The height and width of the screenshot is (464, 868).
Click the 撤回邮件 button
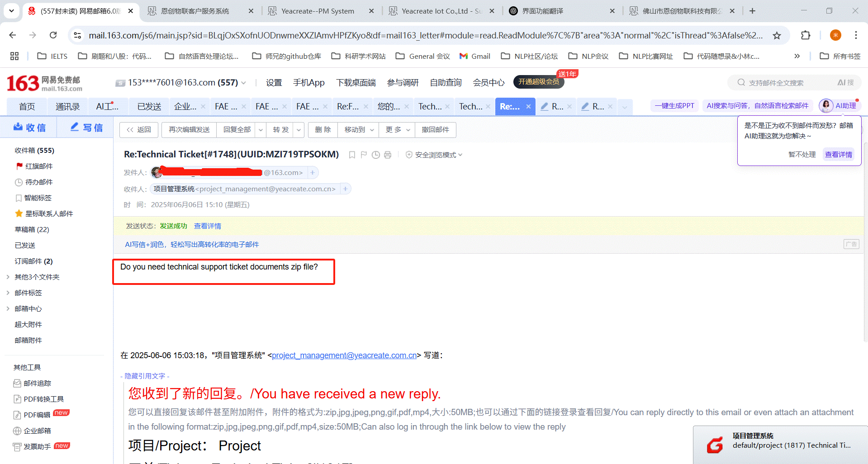pyautogui.click(x=435, y=130)
